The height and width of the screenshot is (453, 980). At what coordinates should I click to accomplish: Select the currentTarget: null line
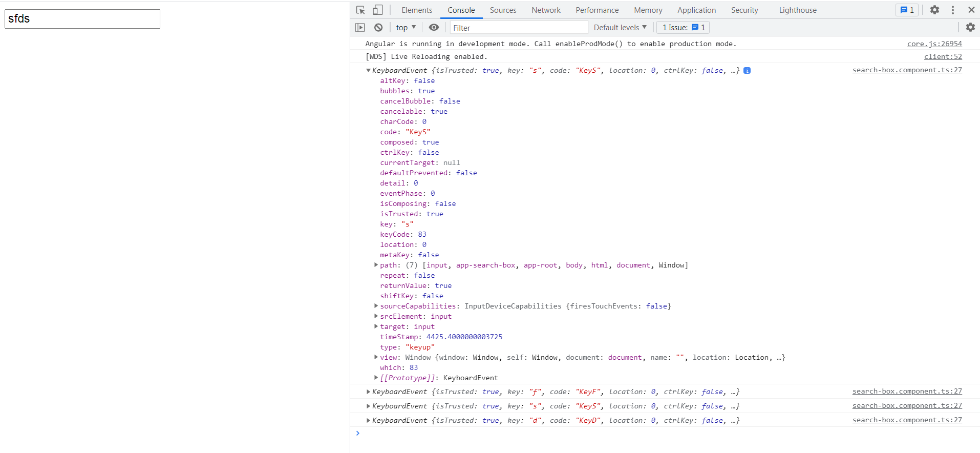pyautogui.click(x=420, y=163)
